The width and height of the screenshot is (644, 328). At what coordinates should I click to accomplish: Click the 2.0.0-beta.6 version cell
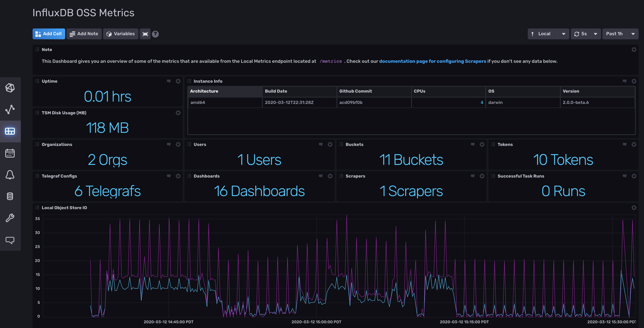click(597, 102)
